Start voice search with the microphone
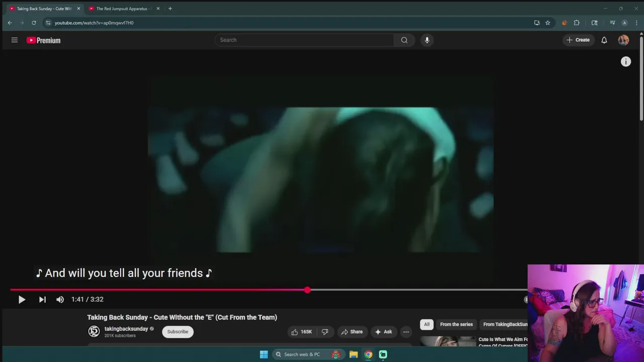 (x=427, y=40)
